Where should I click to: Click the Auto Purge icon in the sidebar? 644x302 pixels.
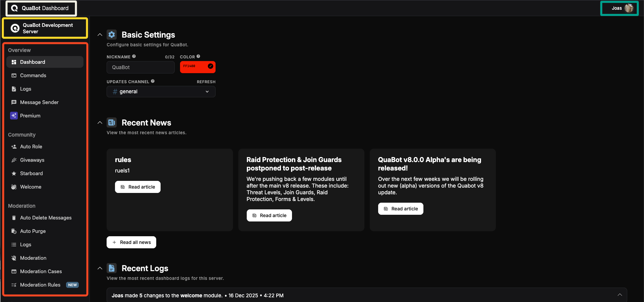click(14, 231)
